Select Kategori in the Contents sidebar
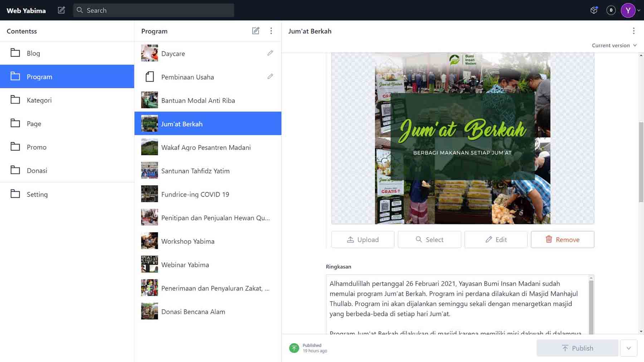This screenshot has height=362, width=644. click(x=39, y=100)
